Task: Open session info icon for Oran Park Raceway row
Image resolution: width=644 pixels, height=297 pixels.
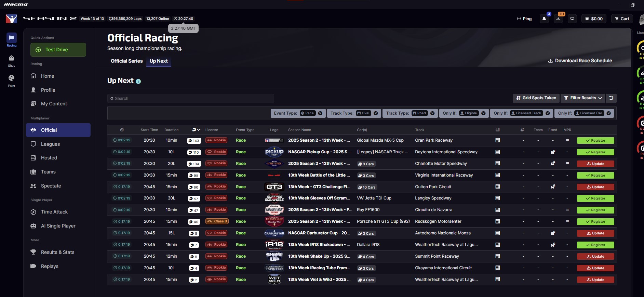Action: [498, 140]
